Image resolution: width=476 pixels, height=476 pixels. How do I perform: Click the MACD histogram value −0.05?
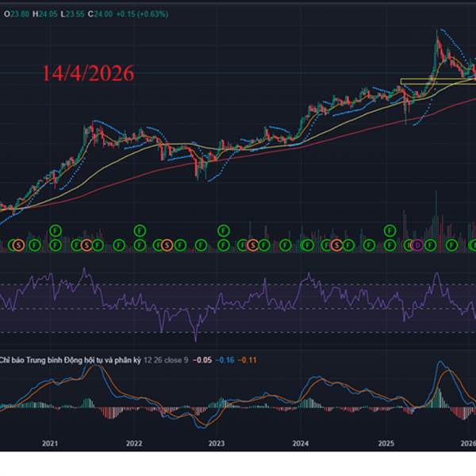click(x=202, y=360)
